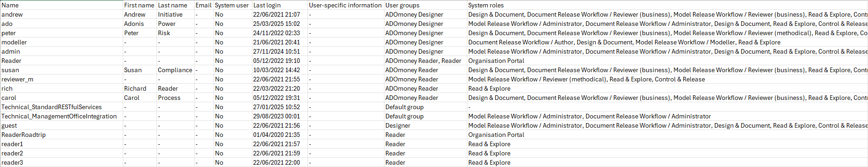The width and height of the screenshot is (868, 167).
Task: Select last name cell 'Process'
Action: pyautogui.click(x=176, y=98)
